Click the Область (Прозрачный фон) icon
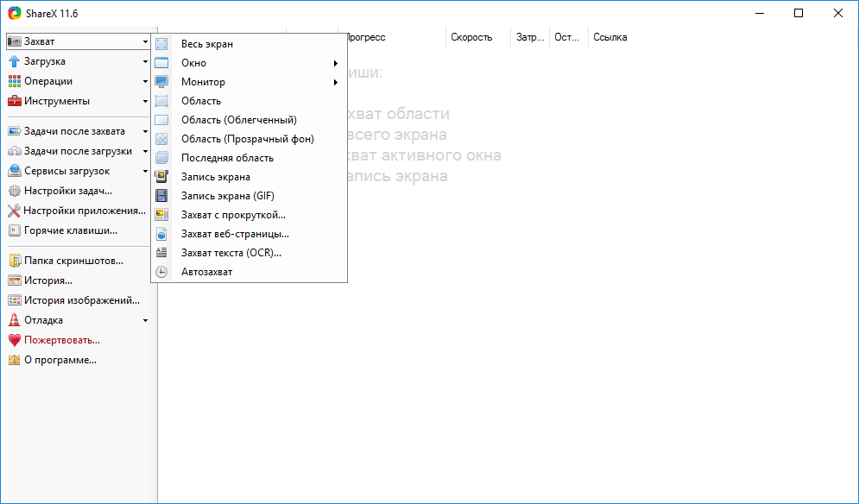859x504 pixels. [161, 139]
